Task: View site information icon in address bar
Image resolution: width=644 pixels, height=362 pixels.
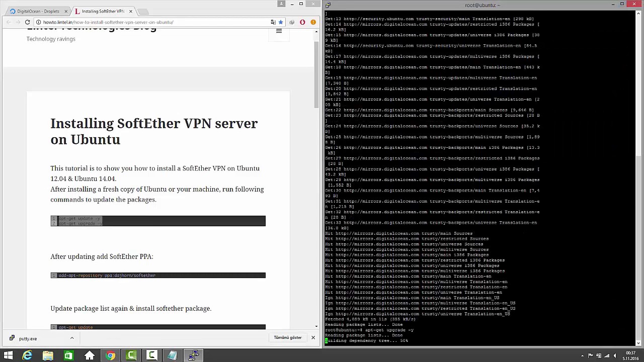Action: point(39,22)
